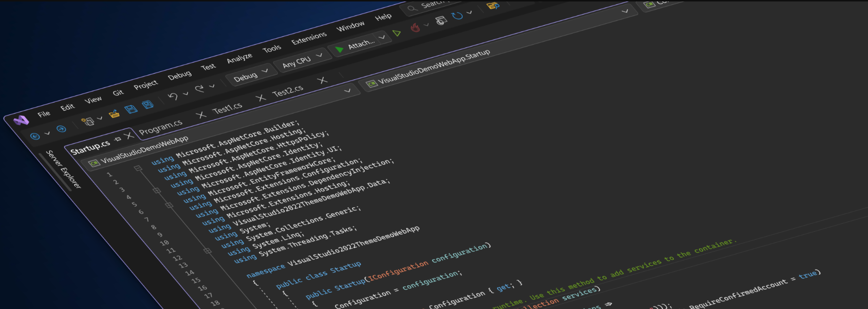Toggle the pin on the Startup.cs tab
Screen dimensions: 868x309
tap(117, 139)
